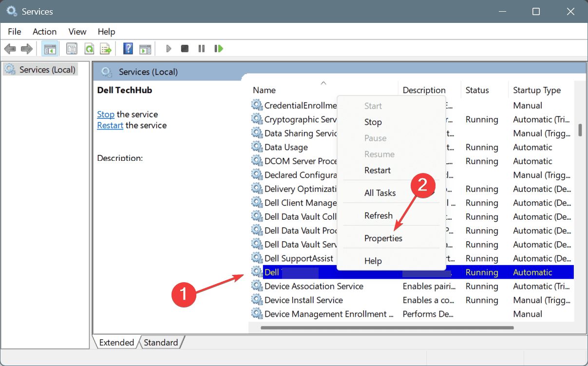
Task: Open the Action menu
Action: click(44, 31)
